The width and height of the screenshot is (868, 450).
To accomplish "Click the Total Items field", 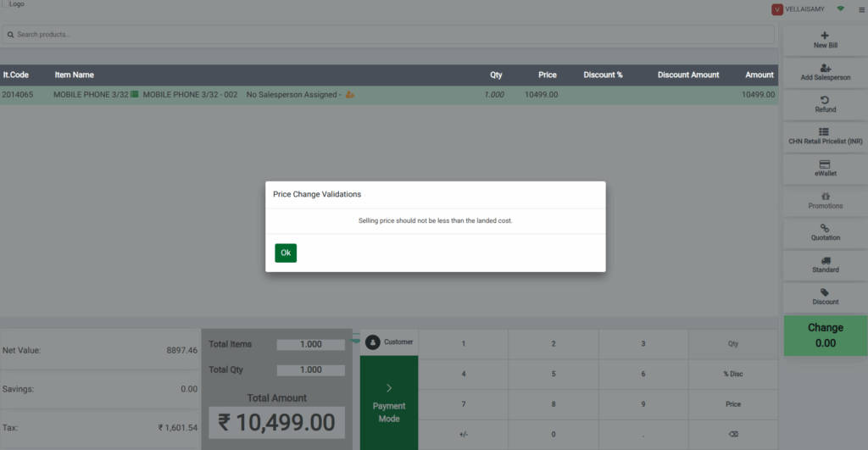I will (310, 344).
